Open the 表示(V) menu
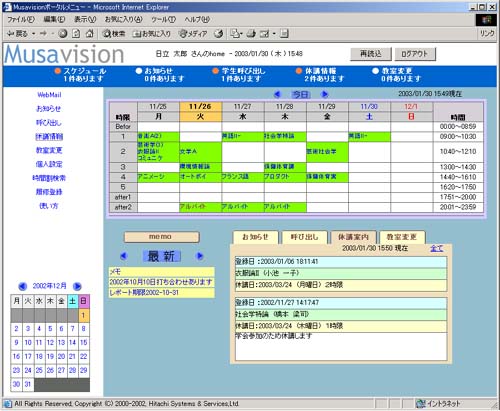Viewport: 500px width, 411px height. coord(85,19)
